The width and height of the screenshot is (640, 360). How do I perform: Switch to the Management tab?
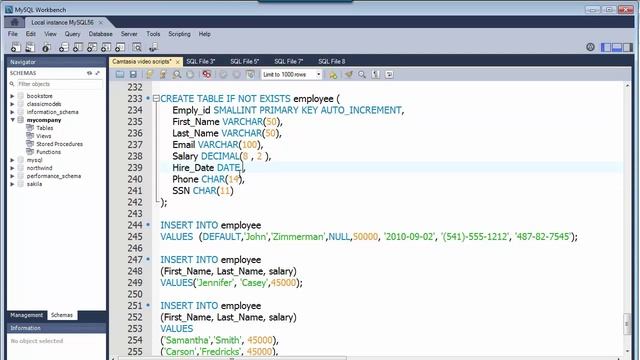[27, 315]
